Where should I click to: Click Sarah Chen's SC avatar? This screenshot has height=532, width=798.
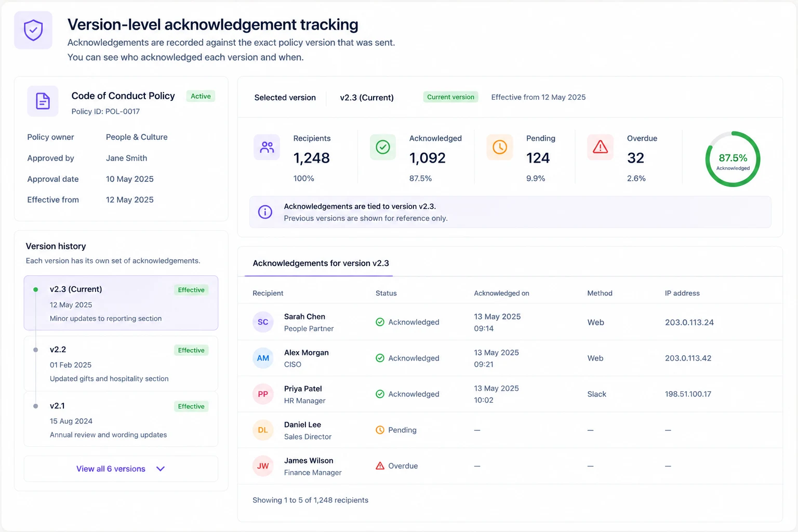tap(263, 322)
